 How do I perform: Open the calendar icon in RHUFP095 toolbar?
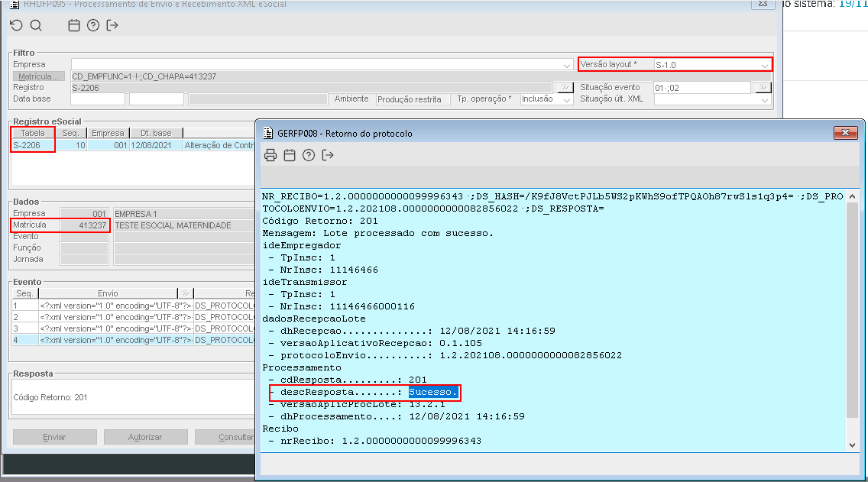click(x=73, y=25)
